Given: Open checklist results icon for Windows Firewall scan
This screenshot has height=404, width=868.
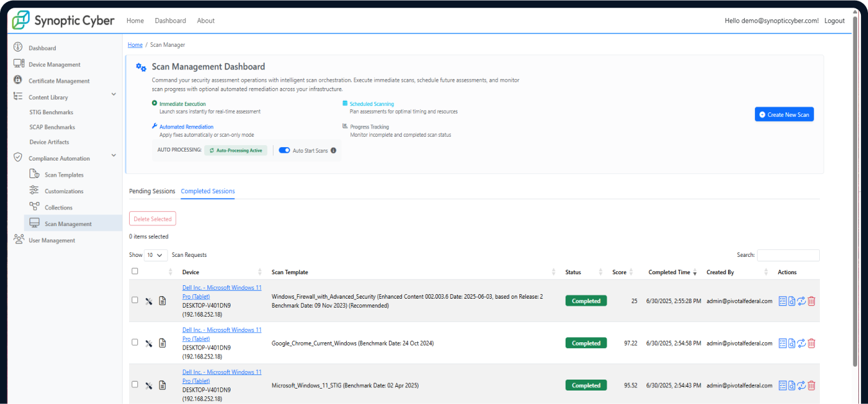Looking at the screenshot, I should pyautogui.click(x=782, y=301).
